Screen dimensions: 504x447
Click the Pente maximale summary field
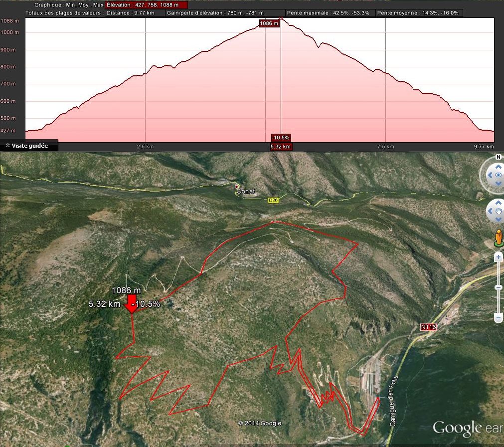coord(329,13)
